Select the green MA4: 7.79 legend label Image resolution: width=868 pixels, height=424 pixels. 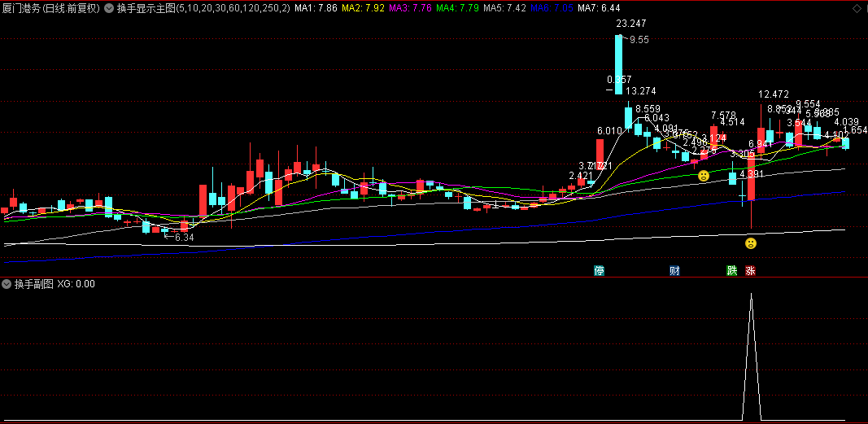458,8
